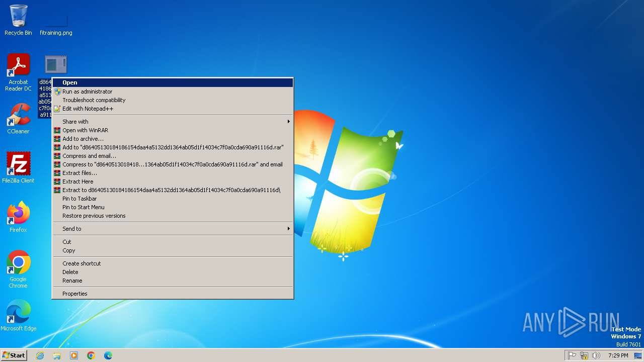Open Chrome from the taskbar
The height and width of the screenshot is (362, 644).
coord(91,355)
